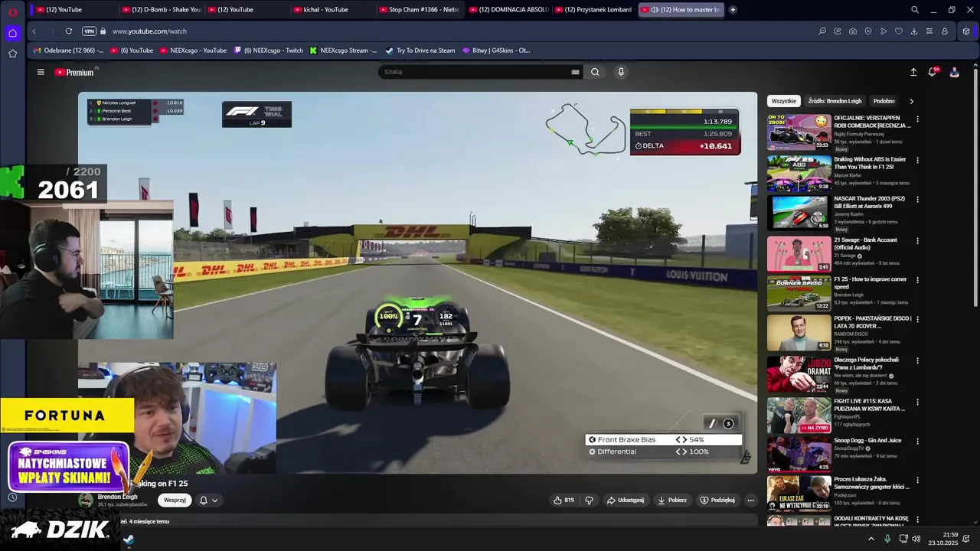Open the YouTube account avatar menu
The image size is (980, 551).
click(954, 72)
